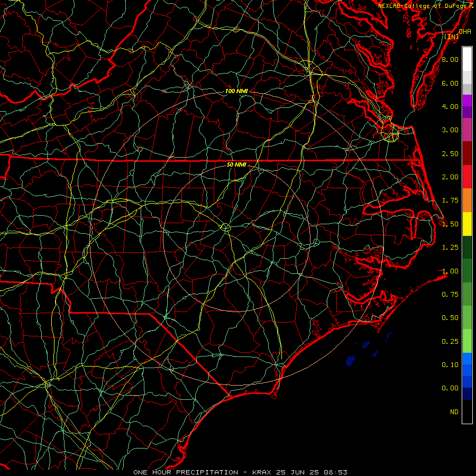Click the '2.50' legend value
The width and height of the screenshot is (476, 476).
[450, 153]
